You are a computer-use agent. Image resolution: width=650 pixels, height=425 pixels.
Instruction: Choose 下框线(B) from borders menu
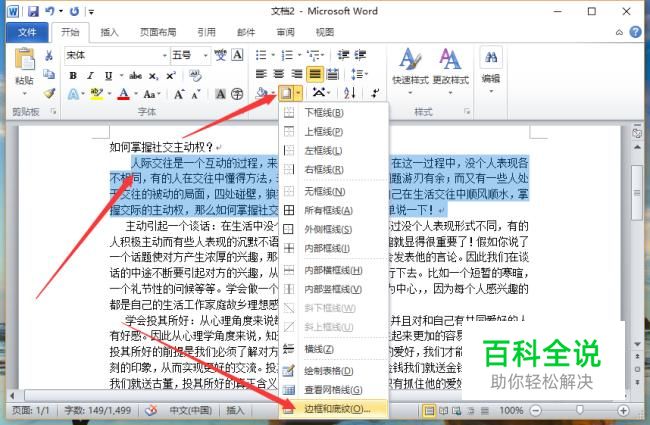tap(334, 113)
